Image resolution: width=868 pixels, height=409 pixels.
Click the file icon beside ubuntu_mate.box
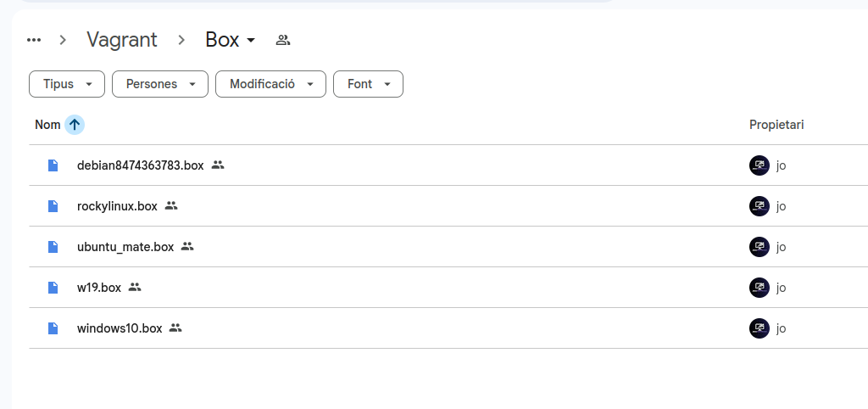53,247
